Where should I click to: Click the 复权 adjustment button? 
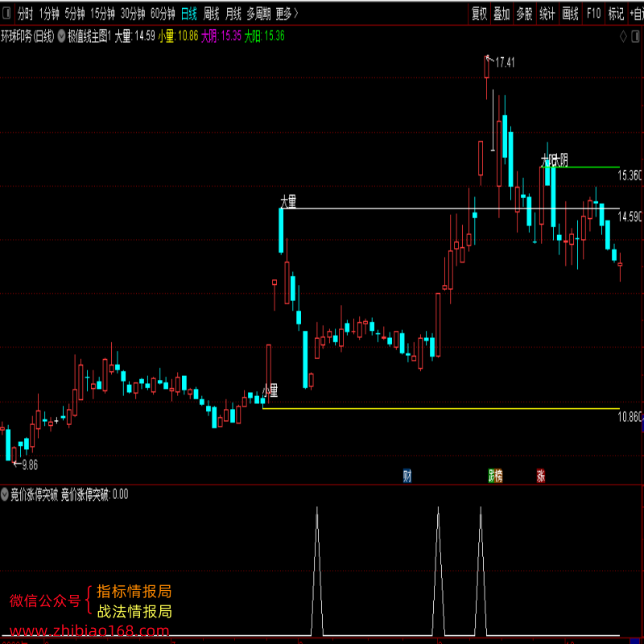(479, 14)
